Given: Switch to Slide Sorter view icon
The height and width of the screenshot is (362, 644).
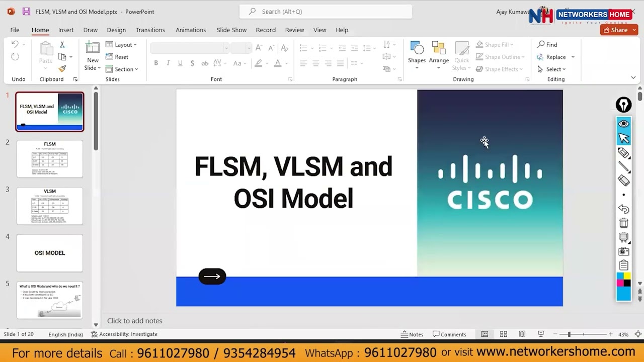Looking at the screenshot, I should pyautogui.click(x=503, y=334).
